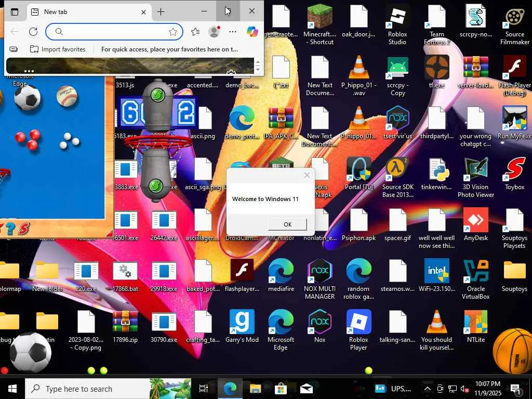Viewport: 532px width, 399px height.
Task: Close the Welcome to Windows 11 dialog
Action: tap(307, 175)
